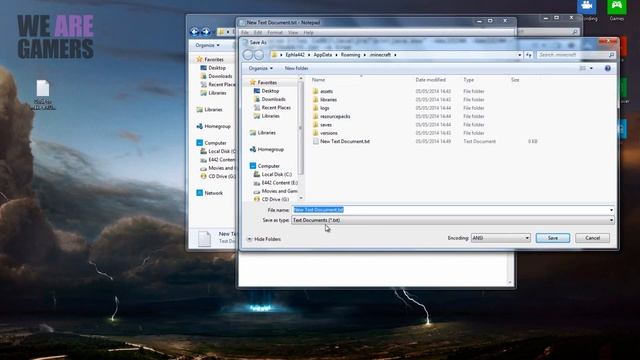Sort by the Type column header
The width and height of the screenshot is (640, 360).
(x=469, y=80)
